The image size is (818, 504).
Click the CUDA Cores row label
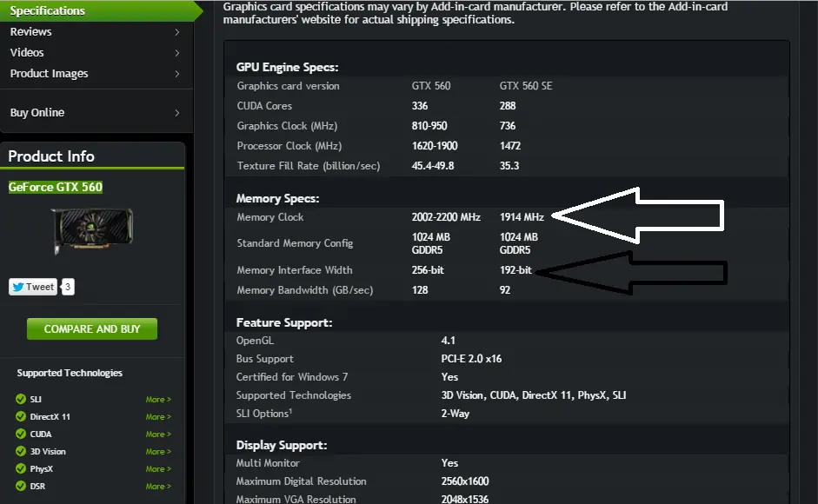point(264,106)
